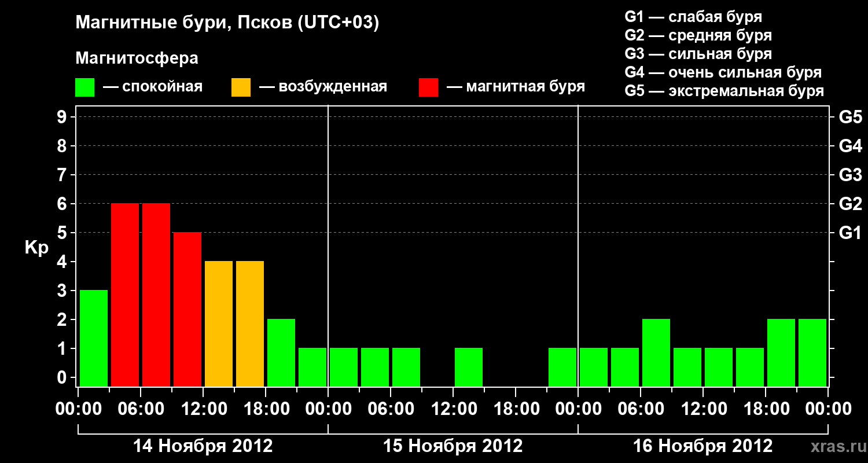Click the red 'магнитная буря' legend swatch
The width and height of the screenshot is (868, 463).
[x=428, y=87]
